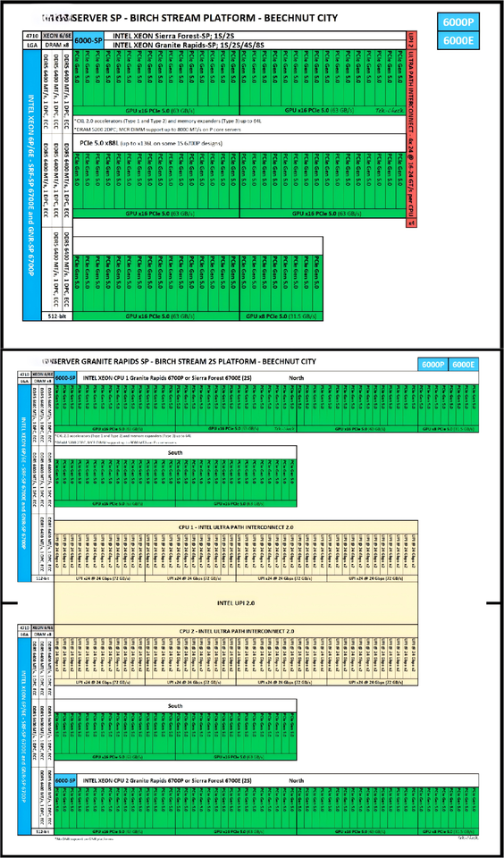Click the 6000P badge in the 2S platform diagram
This screenshot has height=858, width=504.
pyautogui.click(x=433, y=365)
